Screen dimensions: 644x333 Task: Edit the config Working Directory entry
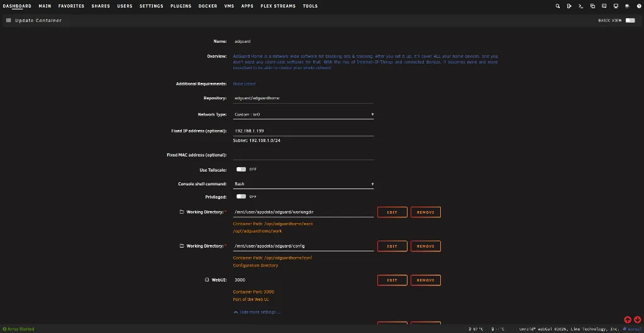pyautogui.click(x=392, y=246)
